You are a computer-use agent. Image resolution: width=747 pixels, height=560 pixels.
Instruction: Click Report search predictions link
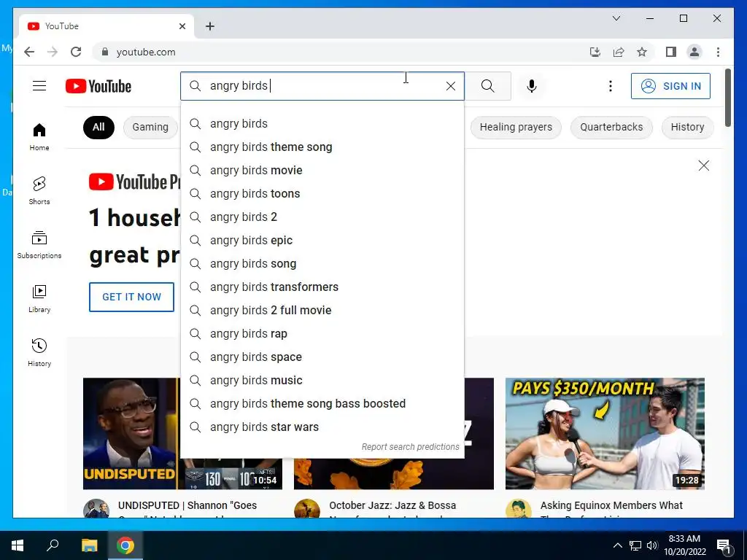(410, 447)
